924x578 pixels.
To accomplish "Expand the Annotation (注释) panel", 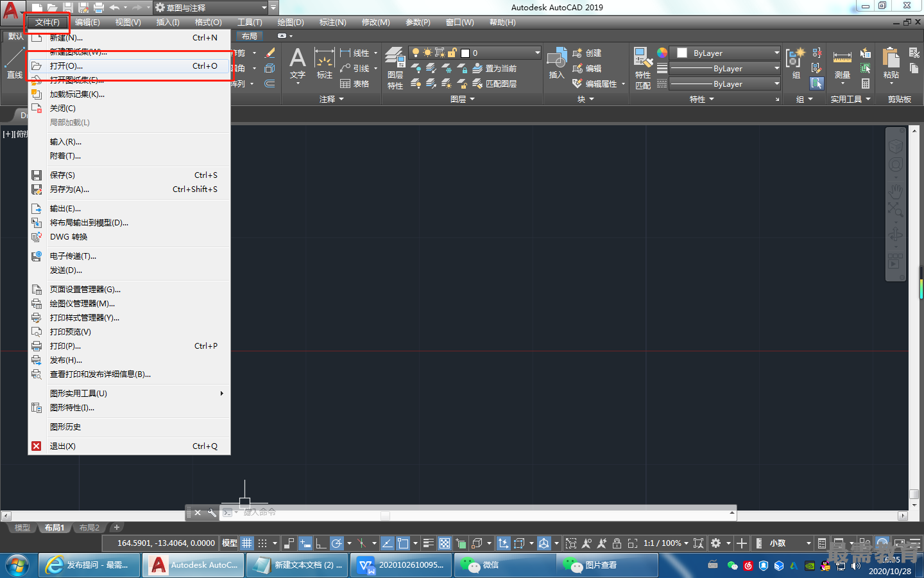I will click(x=332, y=99).
